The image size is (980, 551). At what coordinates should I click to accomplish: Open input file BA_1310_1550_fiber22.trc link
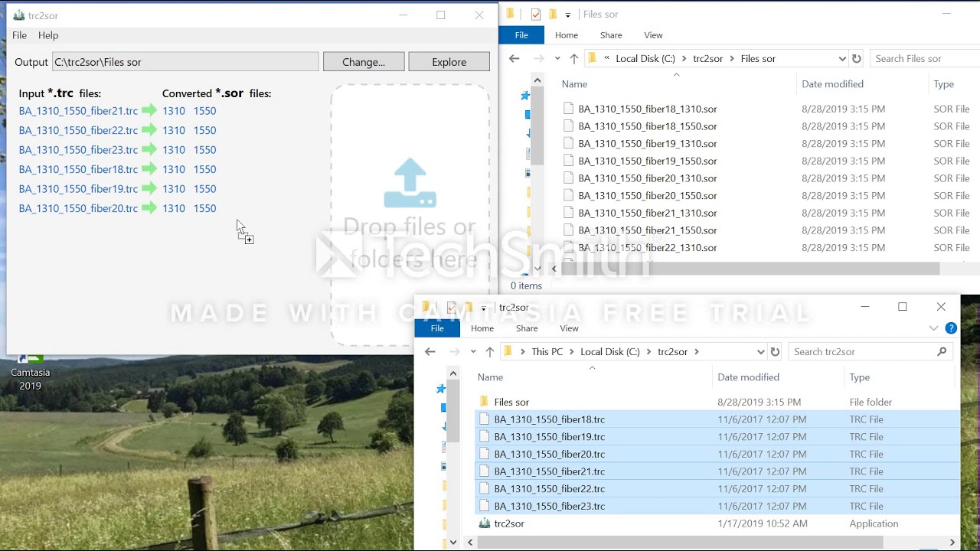78,130
